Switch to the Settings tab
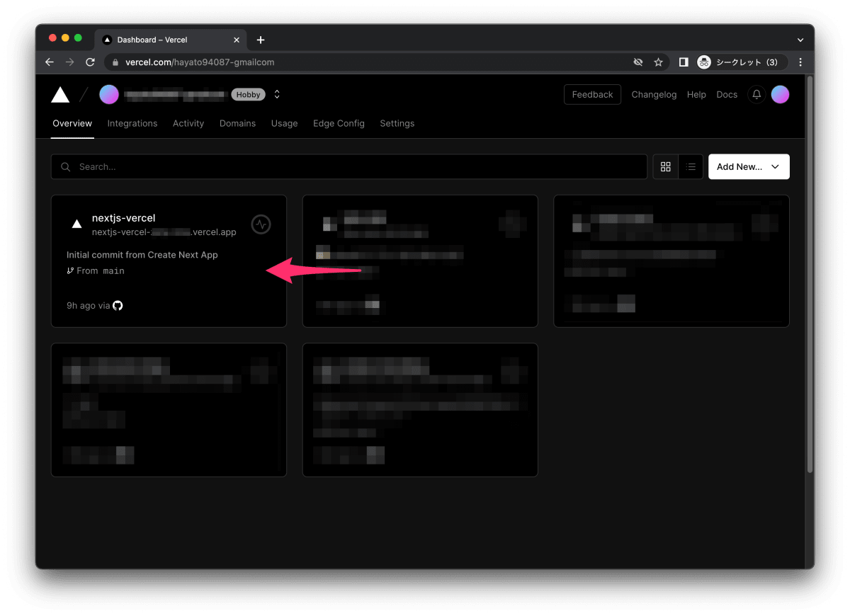The image size is (850, 616). pyautogui.click(x=397, y=123)
